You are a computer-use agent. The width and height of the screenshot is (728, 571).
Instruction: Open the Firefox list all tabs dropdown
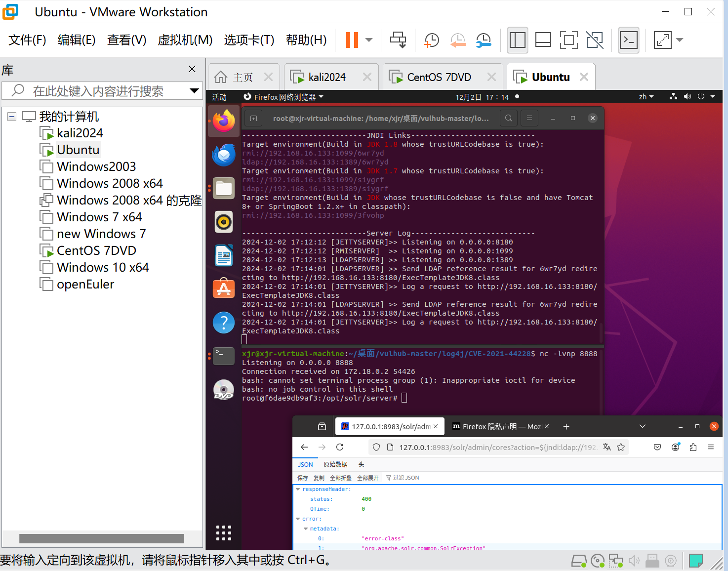[x=643, y=426]
